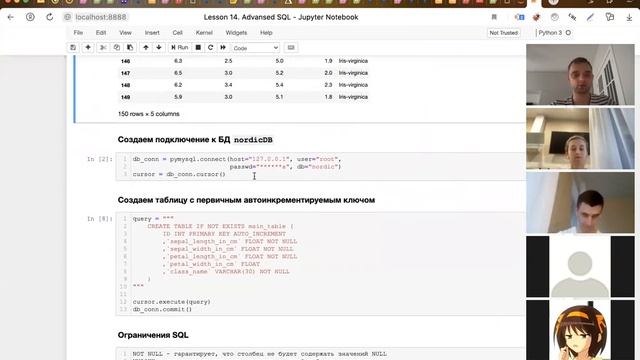The width and height of the screenshot is (640, 360).
Task: Click the Not Trusted button
Action: click(x=504, y=33)
